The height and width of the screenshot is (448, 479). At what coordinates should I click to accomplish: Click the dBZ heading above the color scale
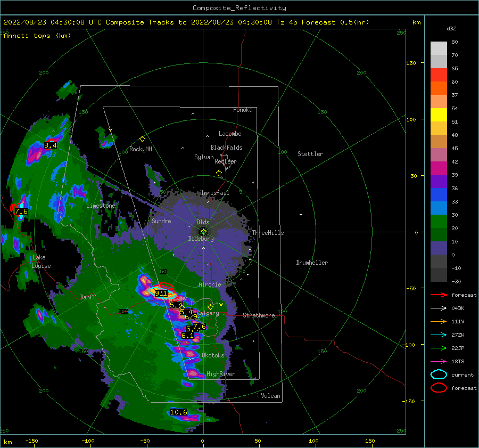(x=451, y=28)
